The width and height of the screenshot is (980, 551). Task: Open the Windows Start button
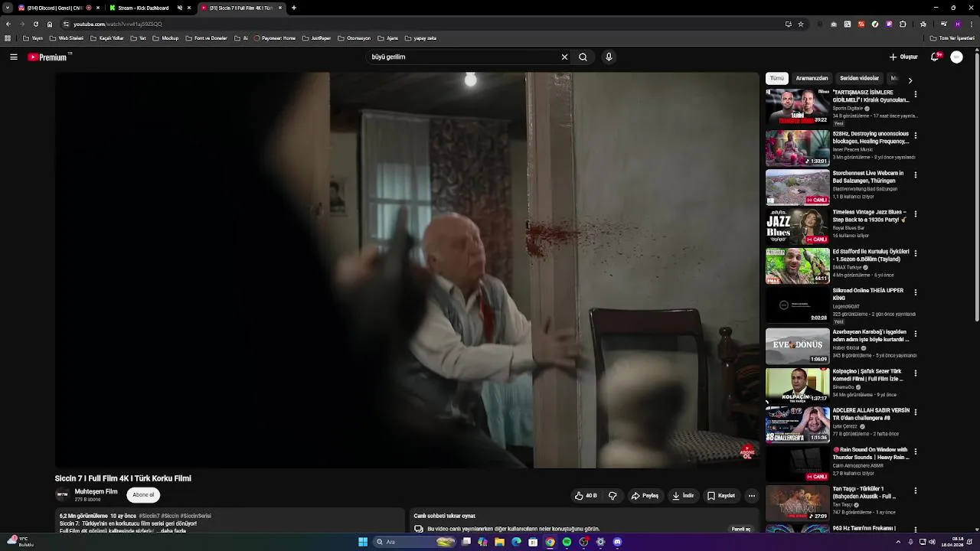tap(363, 542)
